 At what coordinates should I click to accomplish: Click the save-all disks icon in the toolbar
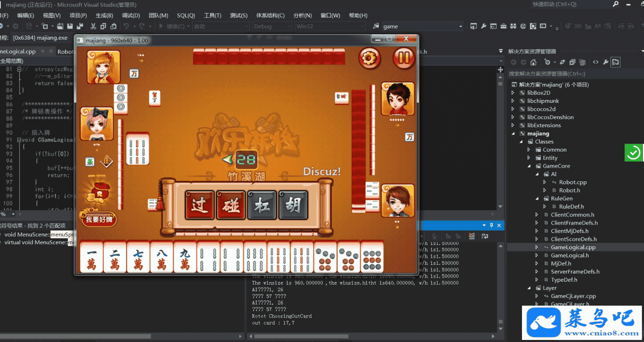[x=80, y=26]
